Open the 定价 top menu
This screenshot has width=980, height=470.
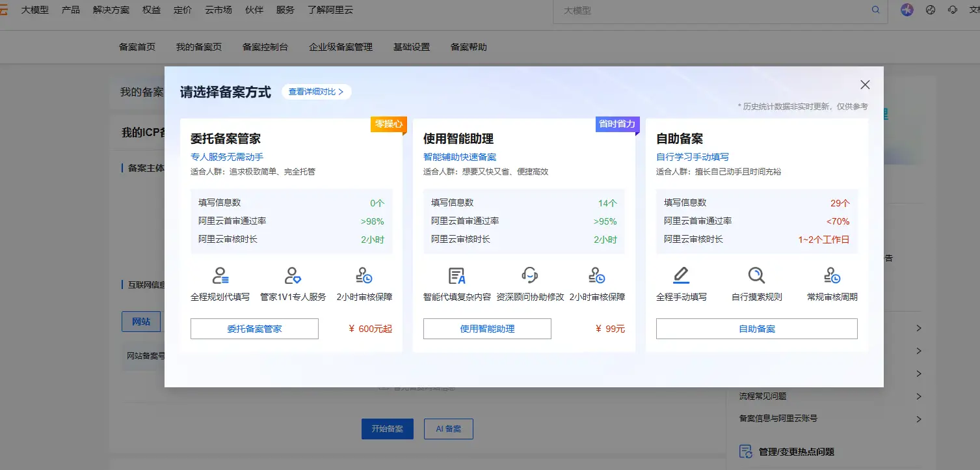tap(183, 10)
